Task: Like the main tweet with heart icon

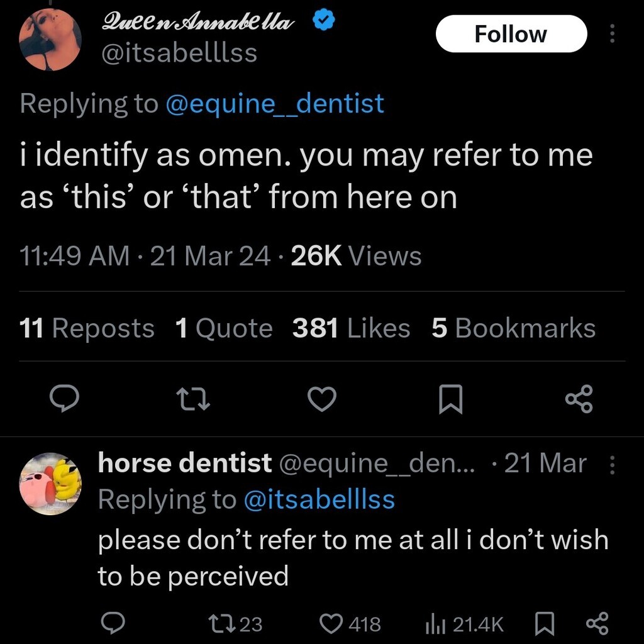Action: click(322, 399)
